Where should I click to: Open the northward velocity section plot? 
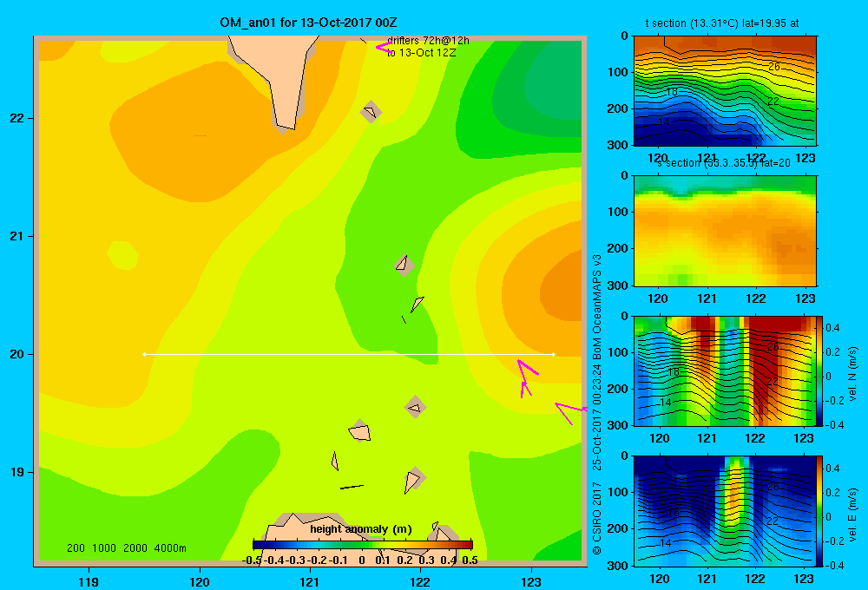(x=725, y=370)
